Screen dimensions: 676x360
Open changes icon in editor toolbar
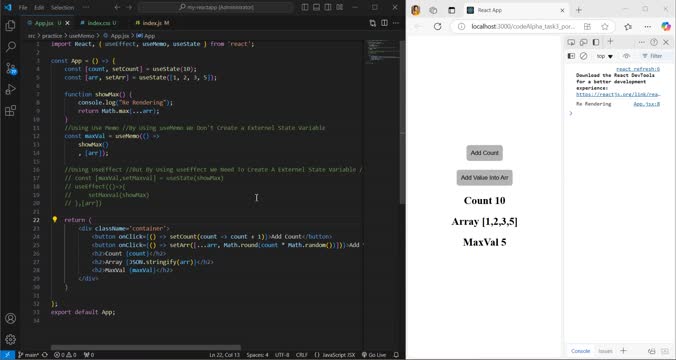372,23
